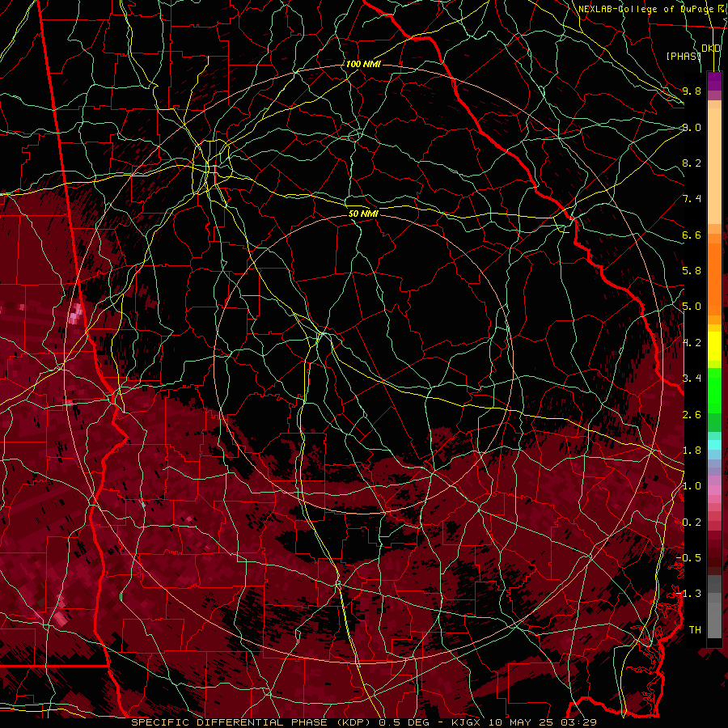Viewport: 728px width, 728px height.
Task: Click the 9.8 scale value
Action: click(x=692, y=91)
